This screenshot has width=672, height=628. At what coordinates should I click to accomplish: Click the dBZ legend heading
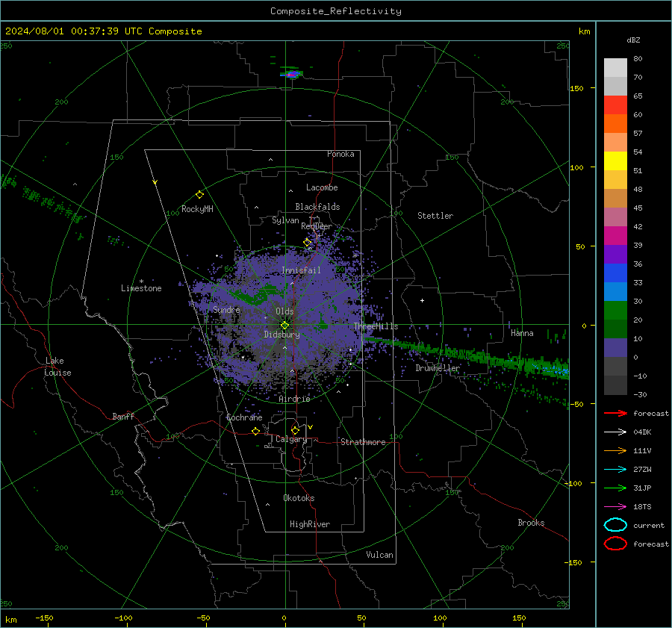[633, 40]
